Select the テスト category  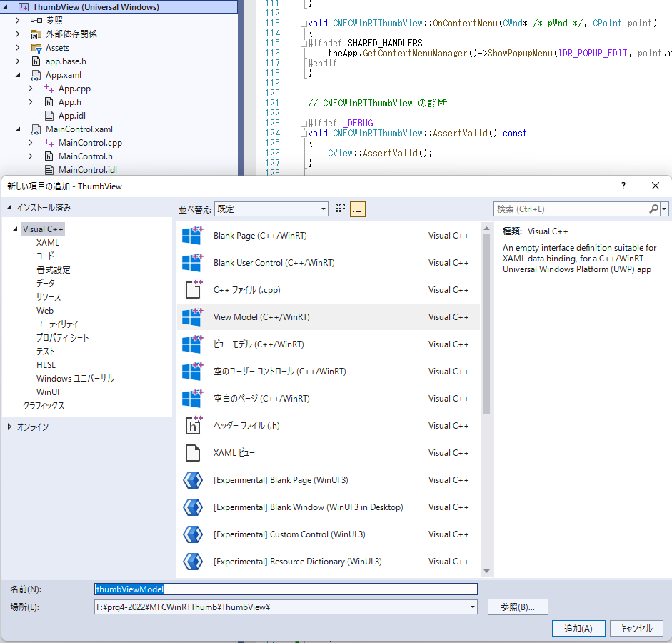(46, 351)
